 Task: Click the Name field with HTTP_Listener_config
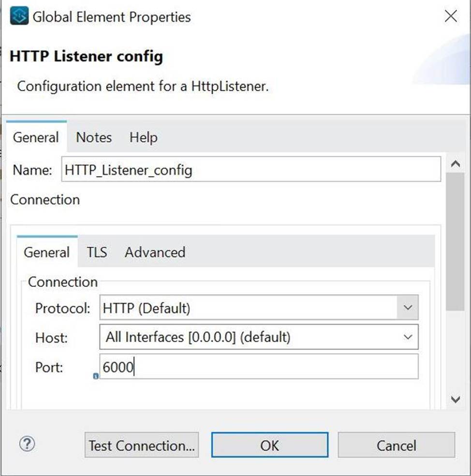click(x=251, y=170)
